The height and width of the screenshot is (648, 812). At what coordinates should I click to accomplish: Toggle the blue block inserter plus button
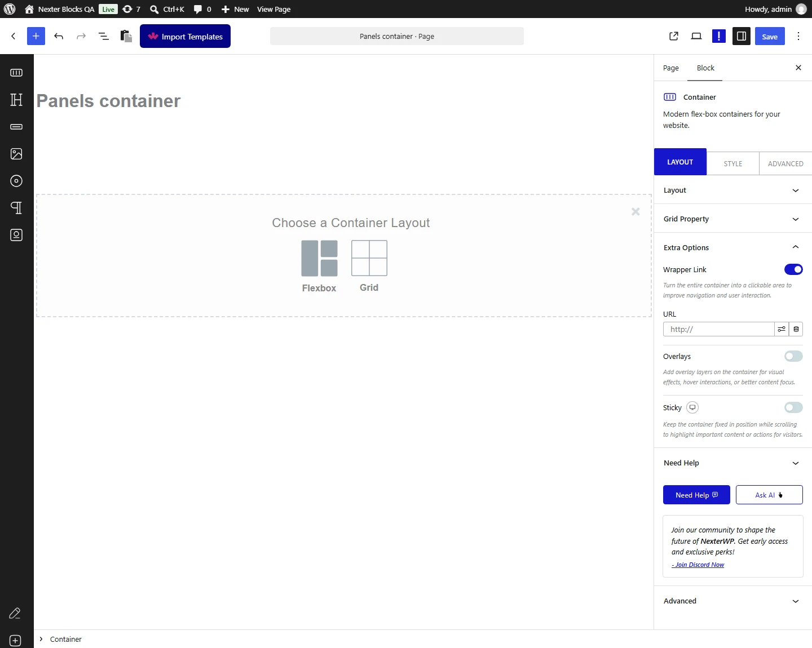point(36,36)
